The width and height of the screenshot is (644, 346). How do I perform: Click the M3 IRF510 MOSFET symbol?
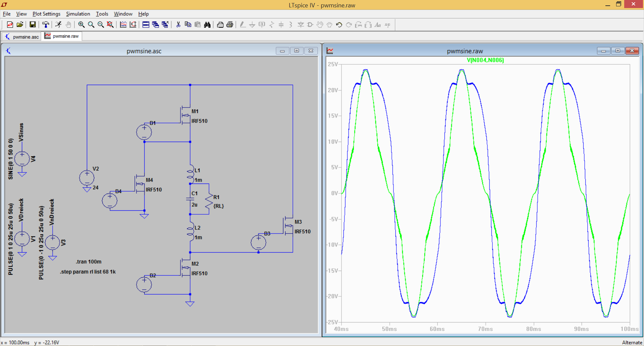point(289,226)
